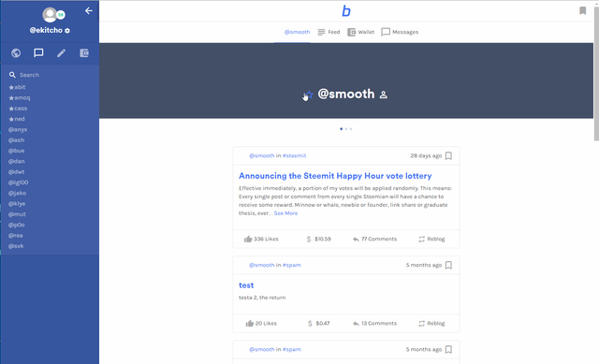Open the chat bubble icon in sidebar
Viewport: 599px width, 364px height.
(x=38, y=53)
